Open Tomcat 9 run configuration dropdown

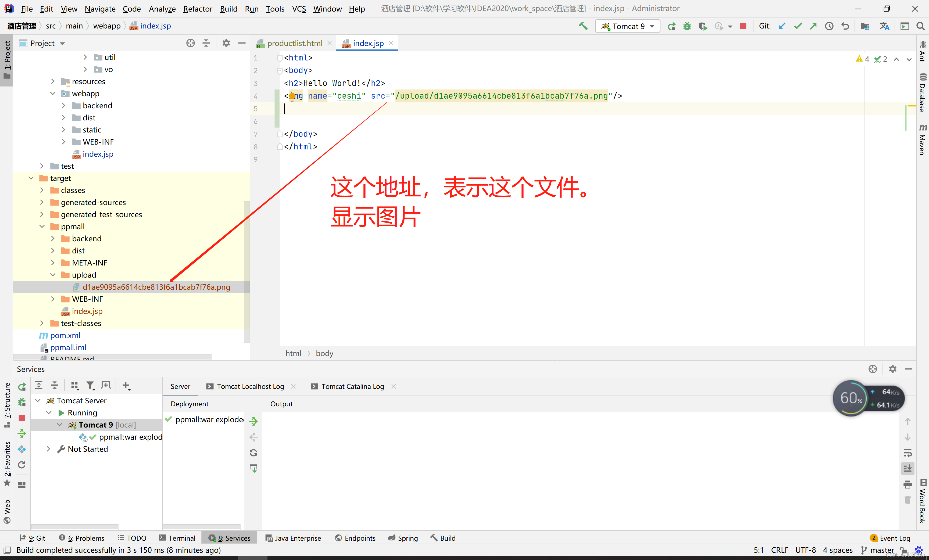627,26
